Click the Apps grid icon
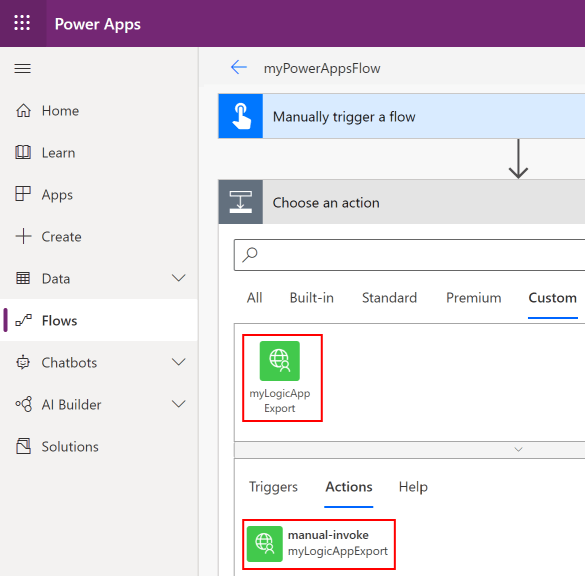 click(23, 194)
